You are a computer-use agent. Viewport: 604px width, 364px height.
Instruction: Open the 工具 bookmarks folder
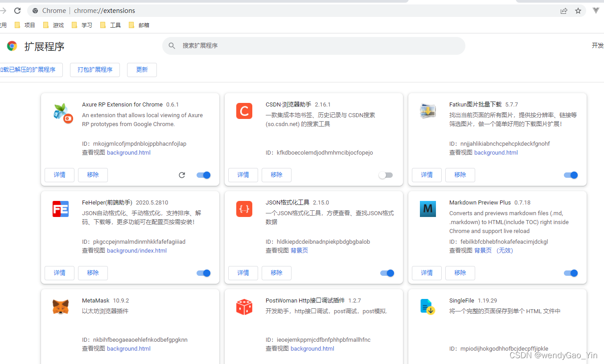point(111,25)
